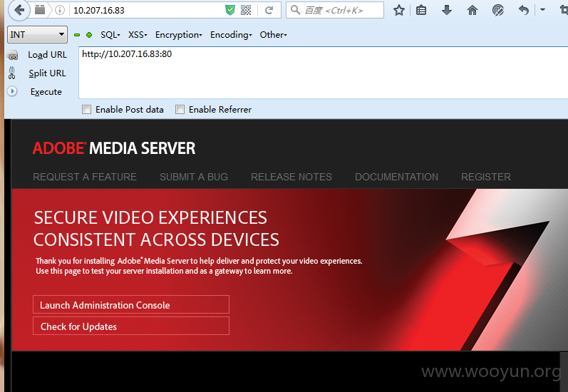Enable Referrer checkbox
The image size is (568, 392).
[x=180, y=110]
